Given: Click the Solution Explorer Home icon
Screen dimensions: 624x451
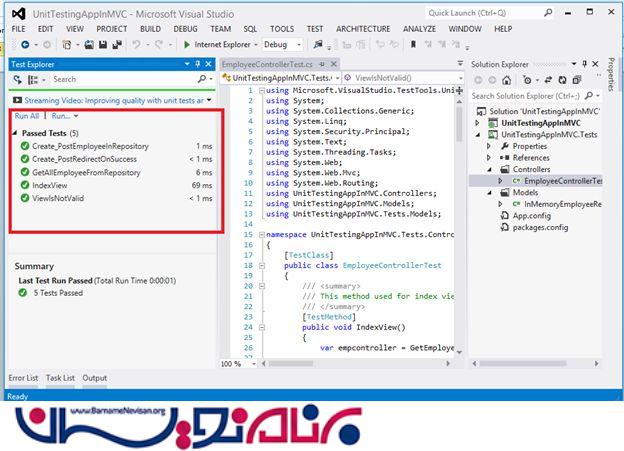Looking at the screenshot, I should [x=506, y=80].
